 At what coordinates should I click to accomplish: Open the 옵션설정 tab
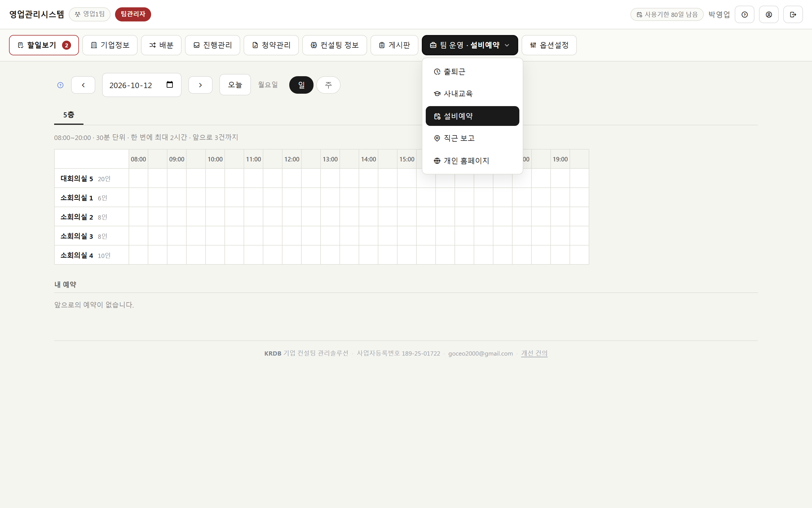point(549,45)
